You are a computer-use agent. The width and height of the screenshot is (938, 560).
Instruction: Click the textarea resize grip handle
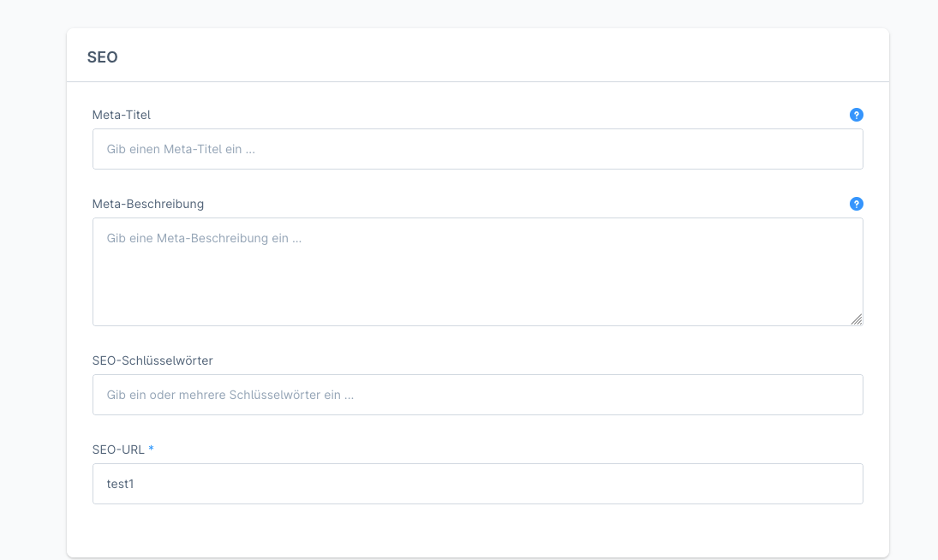tap(857, 320)
